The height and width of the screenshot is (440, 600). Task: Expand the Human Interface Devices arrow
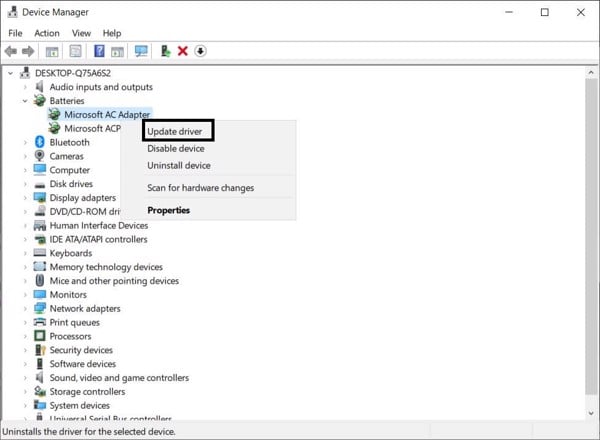[x=25, y=225]
